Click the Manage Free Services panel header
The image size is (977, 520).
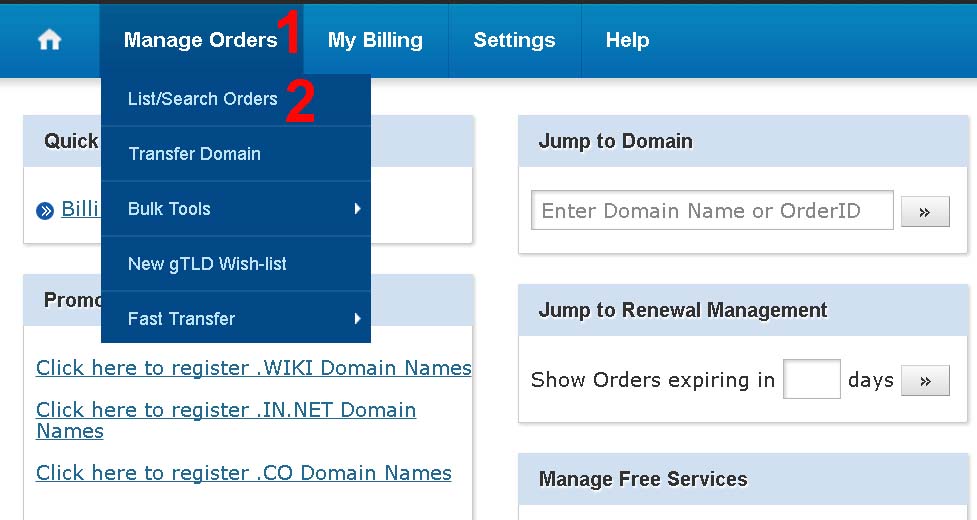point(643,479)
